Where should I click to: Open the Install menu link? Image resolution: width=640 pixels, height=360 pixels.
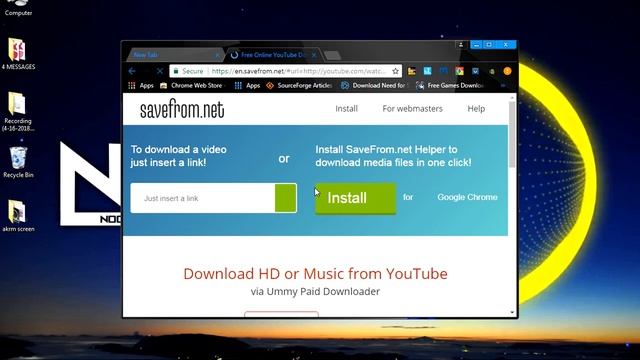pyautogui.click(x=347, y=109)
